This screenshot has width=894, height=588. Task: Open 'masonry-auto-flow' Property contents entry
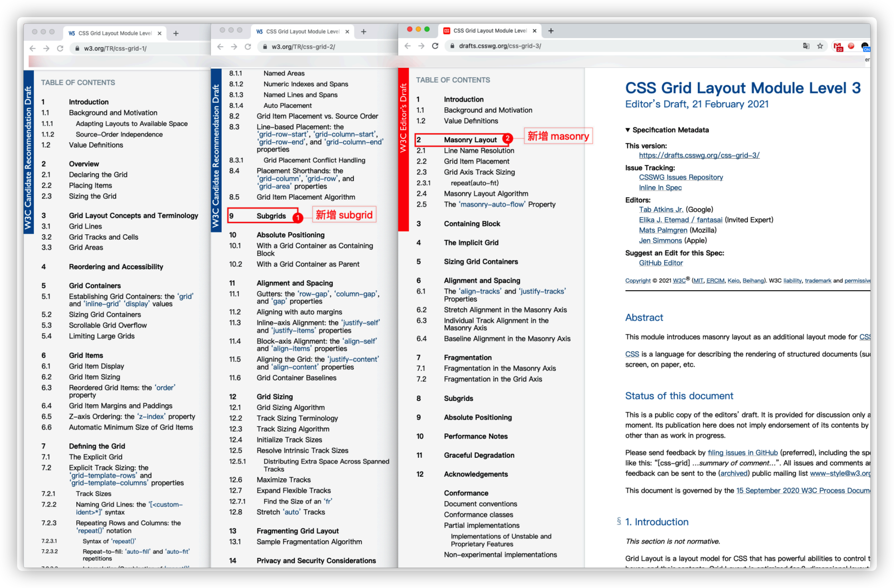click(x=500, y=204)
